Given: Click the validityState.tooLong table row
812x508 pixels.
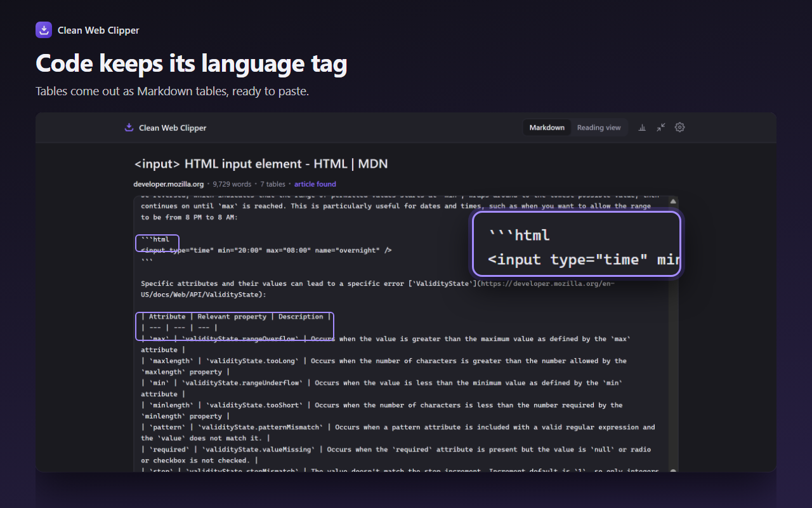Looking at the screenshot, I should (x=384, y=366).
